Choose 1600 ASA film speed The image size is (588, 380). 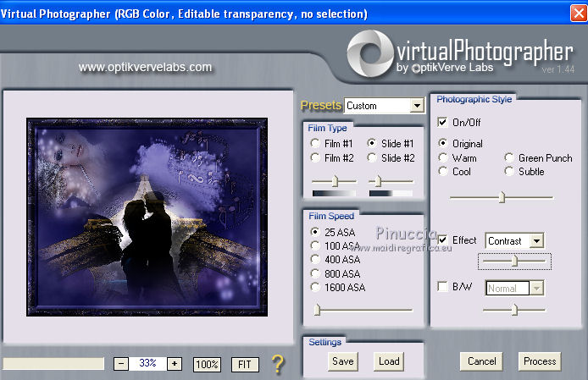tap(315, 288)
